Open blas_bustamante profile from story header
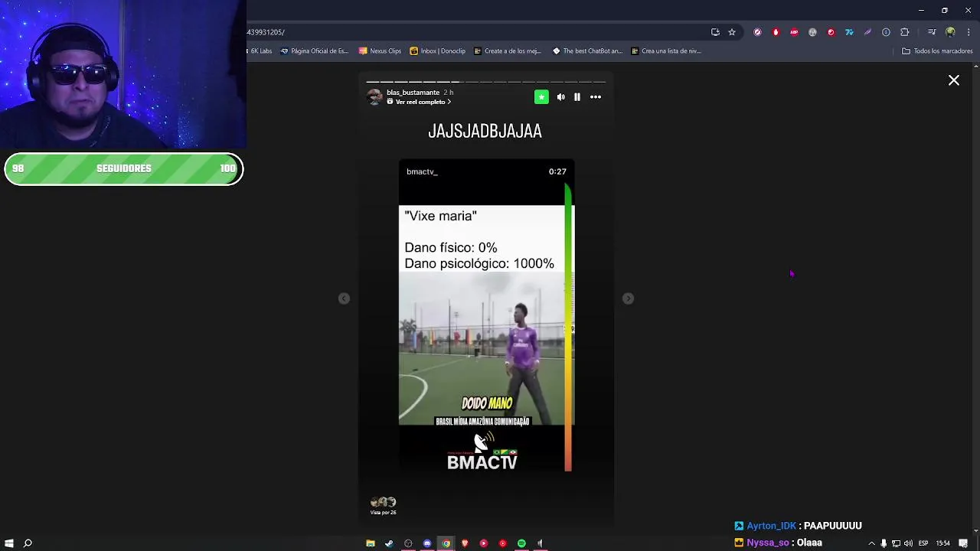This screenshot has height=551, width=980. 413,93
